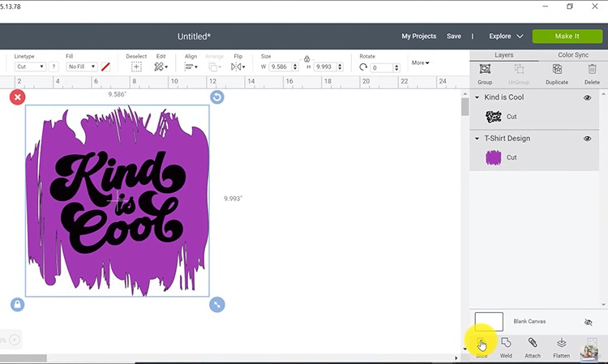608x364 pixels.
Task: Toggle the size aspect ratio lock
Action: point(306,59)
